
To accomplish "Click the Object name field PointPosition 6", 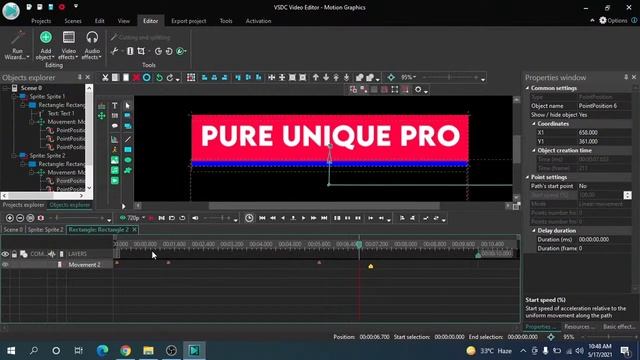I will click(x=604, y=106).
